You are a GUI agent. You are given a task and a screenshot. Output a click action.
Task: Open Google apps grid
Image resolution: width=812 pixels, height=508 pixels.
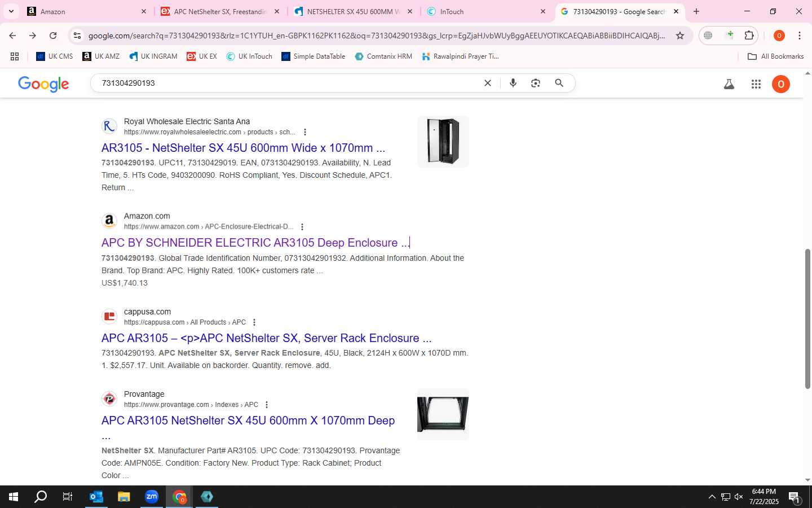pyautogui.click(x=756, y=84)
